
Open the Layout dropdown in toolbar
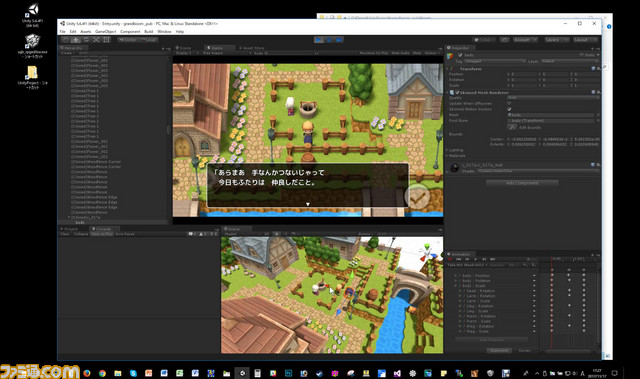[x=585, y=40]
